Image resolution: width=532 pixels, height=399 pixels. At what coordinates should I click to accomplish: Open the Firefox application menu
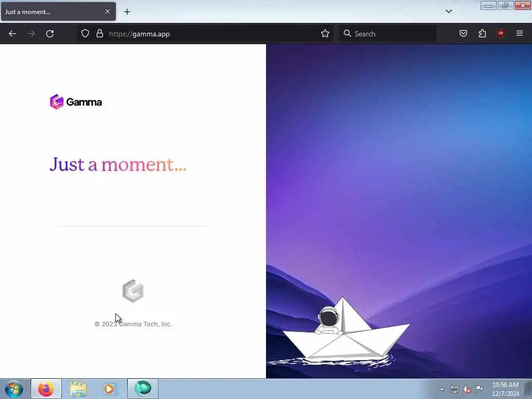tap(520, 33)
